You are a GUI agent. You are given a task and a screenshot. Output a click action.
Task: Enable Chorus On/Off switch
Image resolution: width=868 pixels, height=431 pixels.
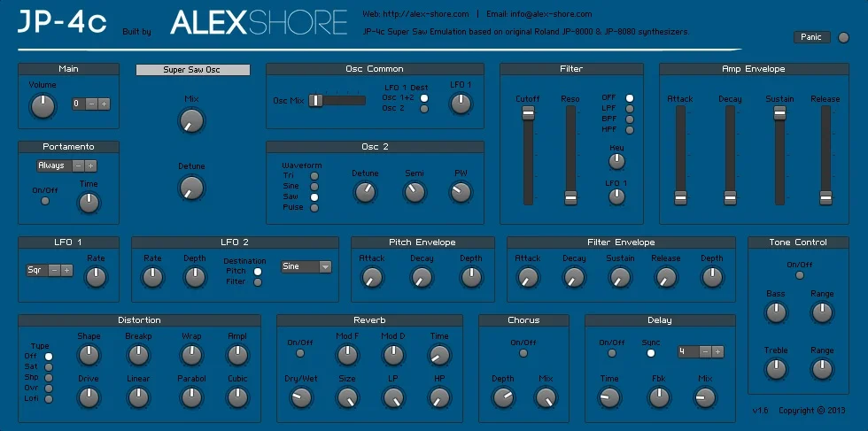(523, 353)
